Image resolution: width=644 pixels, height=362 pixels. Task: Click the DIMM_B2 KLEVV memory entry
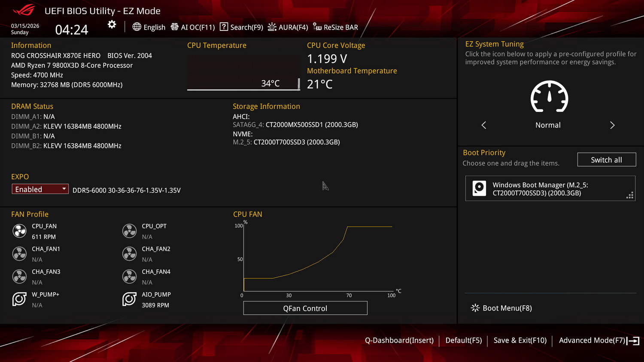click(66, 146)
